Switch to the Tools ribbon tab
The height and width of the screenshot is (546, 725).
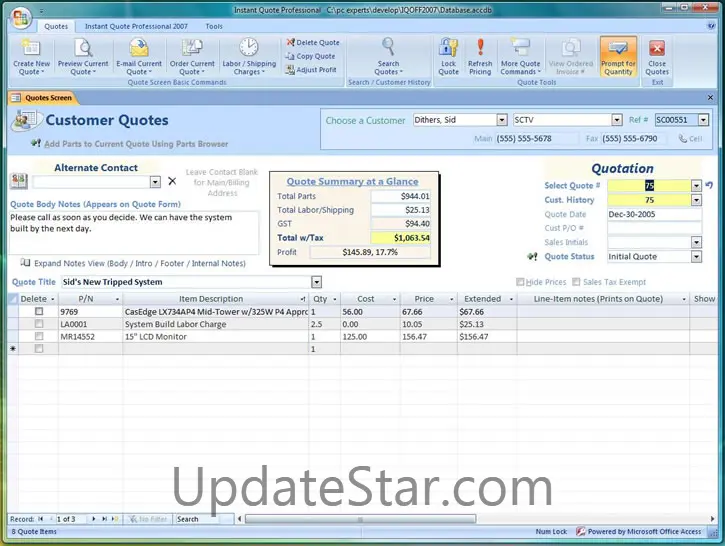(214, 26)
